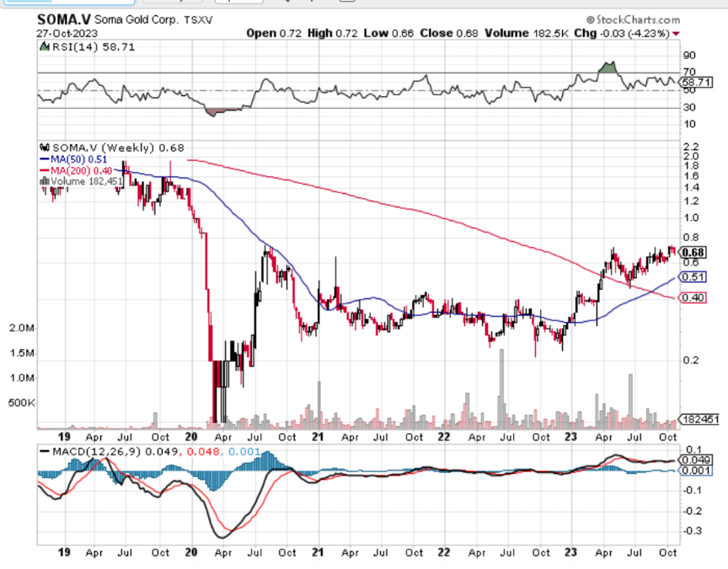Click the boxed 58.71 RSI value tag
This screenshot has height=569, width=728.
pos(696,83)
